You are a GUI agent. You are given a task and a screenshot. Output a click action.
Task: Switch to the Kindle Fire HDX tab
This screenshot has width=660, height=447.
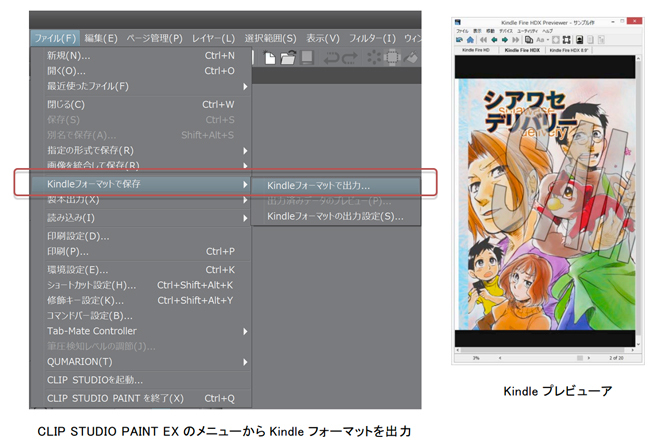(x=522, y=50)
